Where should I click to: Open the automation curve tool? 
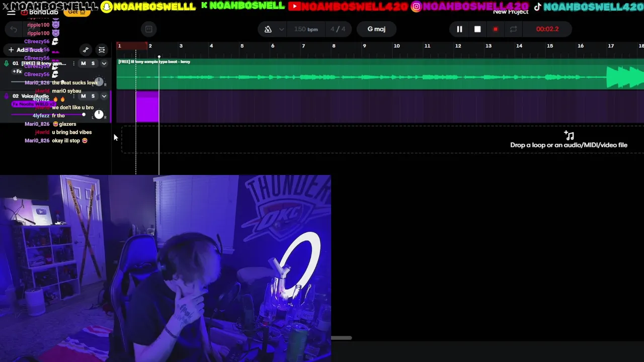pyautogui.click(x=86, y=50)
